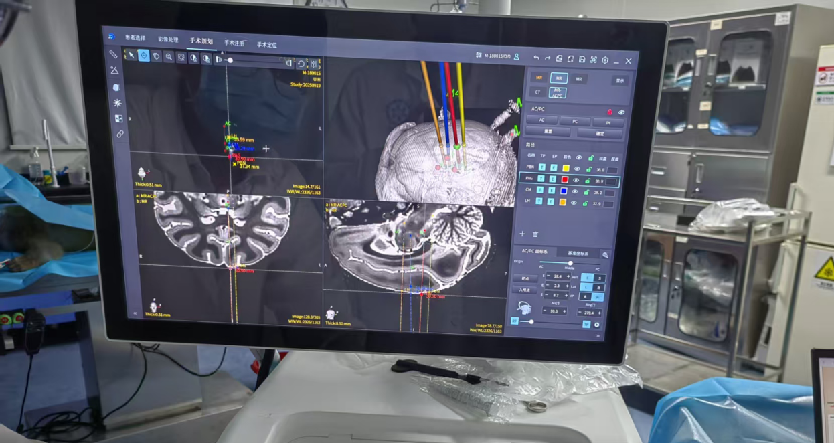Click the trash delete trajectory icon
This screenshot has width=834, height=443.
(x=536, y=233)
